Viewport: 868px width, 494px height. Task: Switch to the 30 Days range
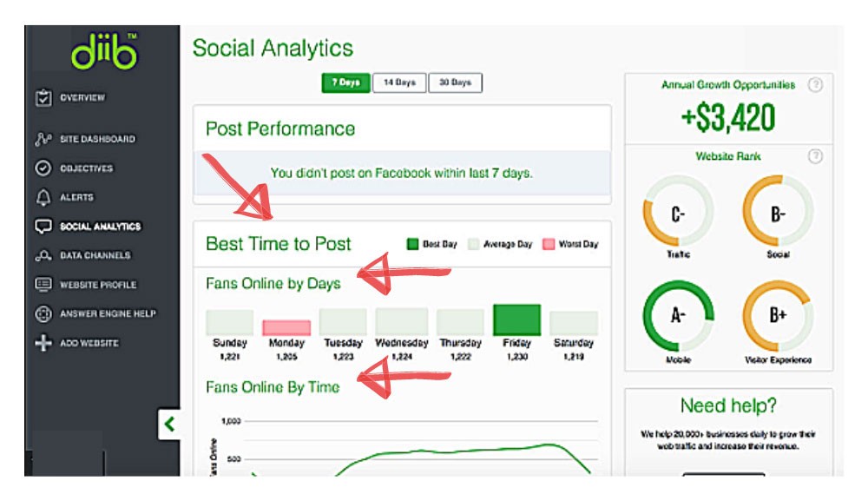coord(455,82)
